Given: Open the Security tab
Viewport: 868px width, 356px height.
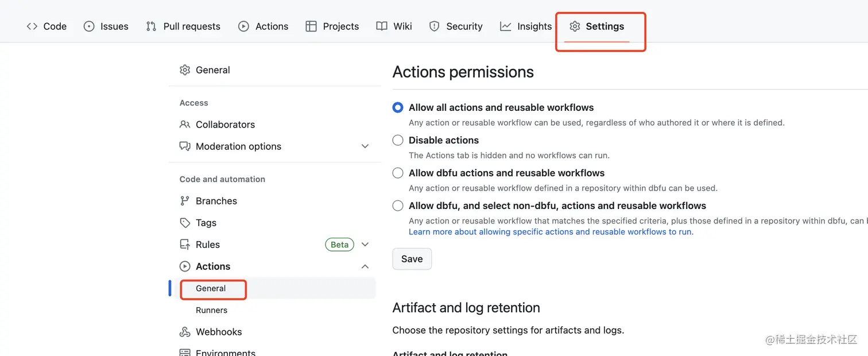Looking at the screenshot, I should [x=456, y=26].
